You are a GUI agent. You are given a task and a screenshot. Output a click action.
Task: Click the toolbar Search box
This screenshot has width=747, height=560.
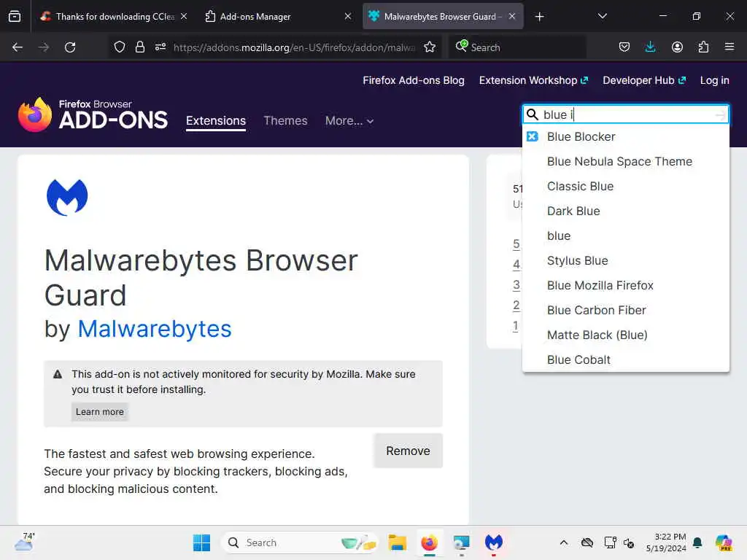click(517, 47)
